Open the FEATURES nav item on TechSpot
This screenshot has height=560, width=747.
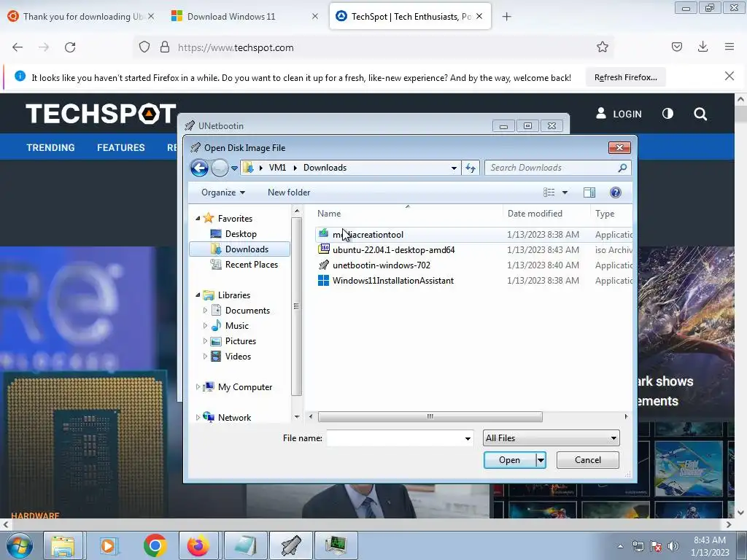pyautogui.click(x=120, y=147)
